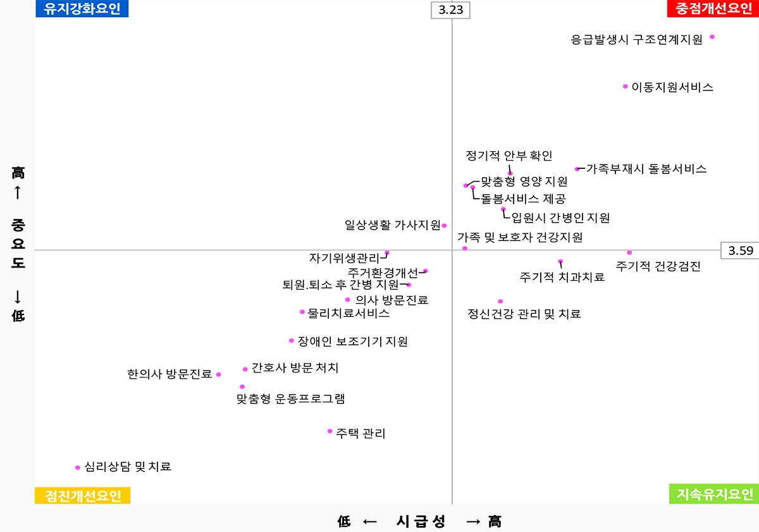
Task: Click the 주기적 건강검진 data point
Action: pyautogui.click(x=629, y=253)
